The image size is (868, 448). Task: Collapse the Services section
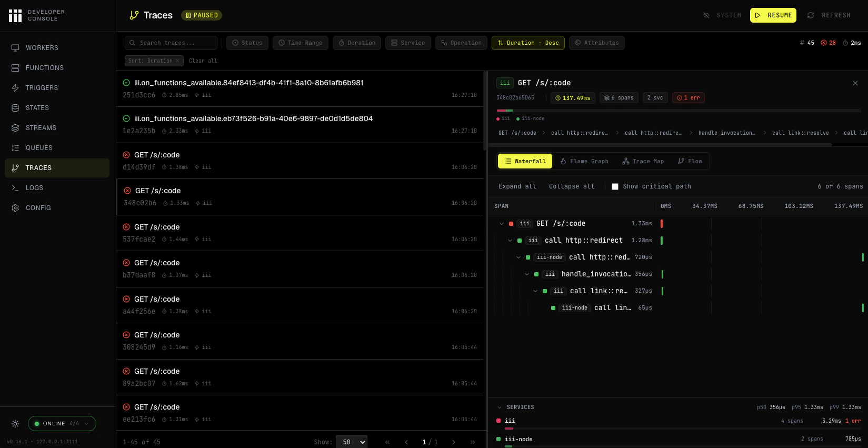[500, 407]
